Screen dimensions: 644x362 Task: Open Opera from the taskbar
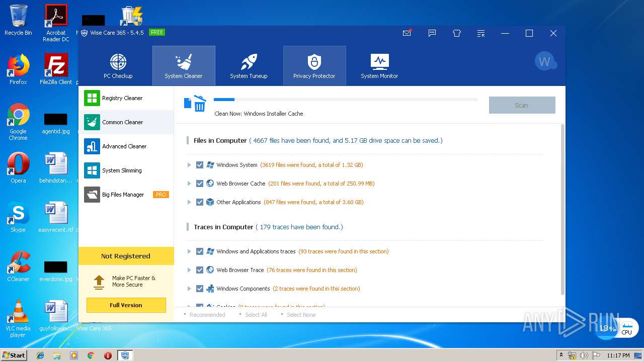pos(108,355)
